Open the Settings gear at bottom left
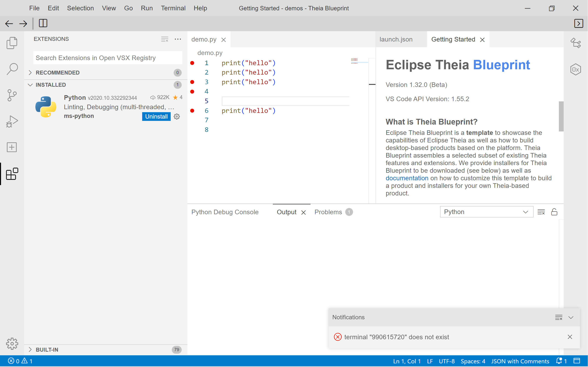The image size is (588, 367). 12,343
